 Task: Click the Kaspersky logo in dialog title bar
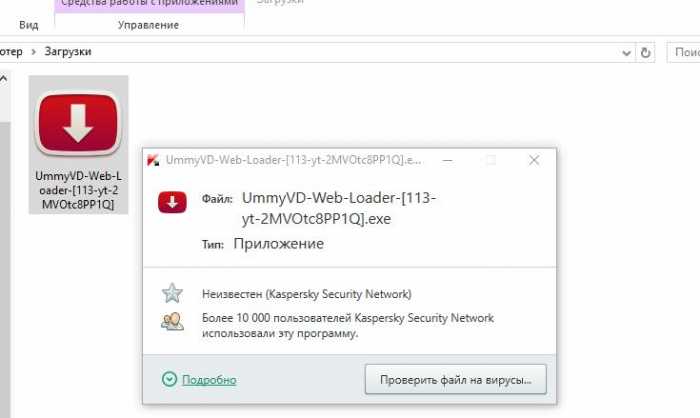153,160
